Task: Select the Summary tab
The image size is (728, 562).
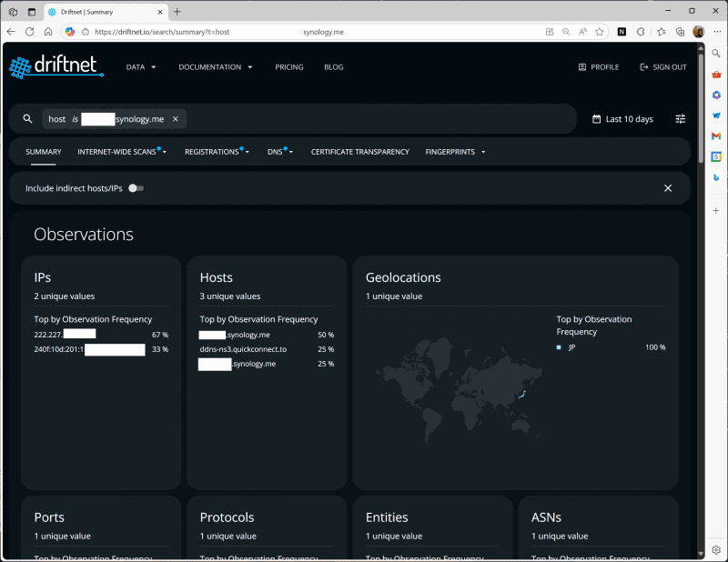Action: click(x=43, y=152)
